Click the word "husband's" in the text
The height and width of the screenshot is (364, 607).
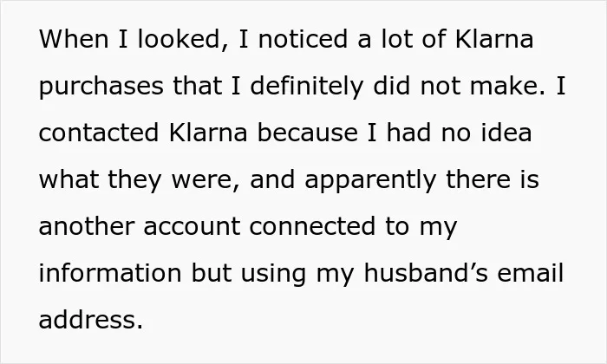(426, 273)
